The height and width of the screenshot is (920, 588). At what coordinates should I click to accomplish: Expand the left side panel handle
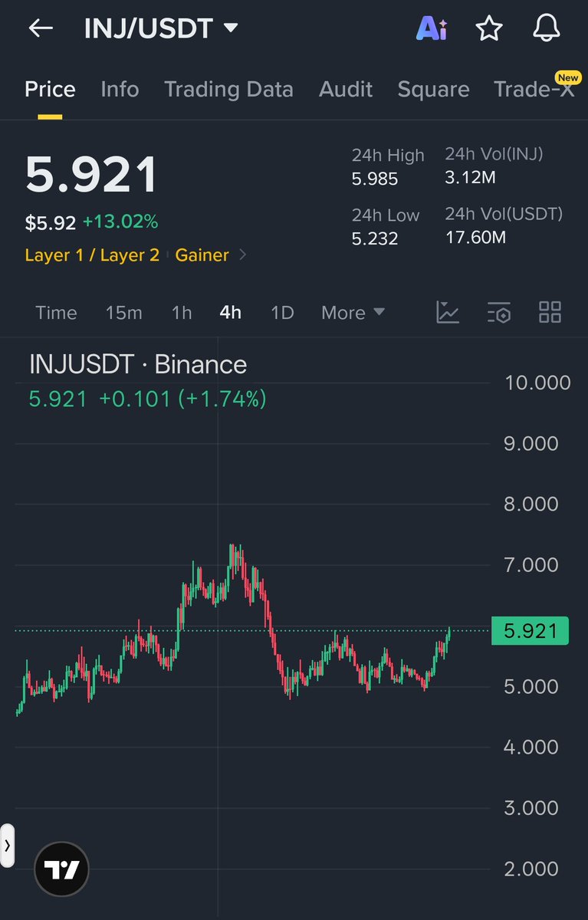click(x=7, y=846)
